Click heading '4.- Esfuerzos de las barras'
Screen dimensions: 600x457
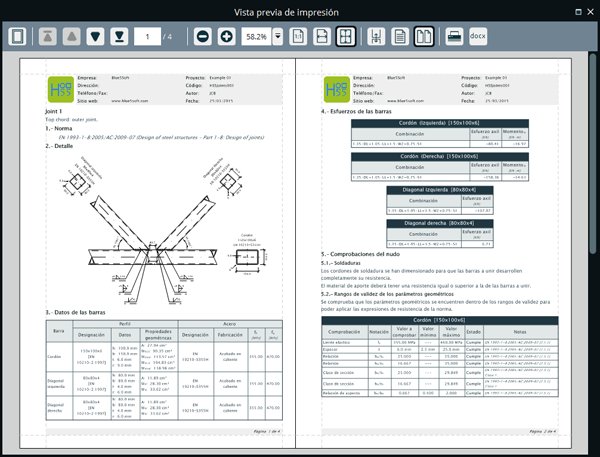356,111
